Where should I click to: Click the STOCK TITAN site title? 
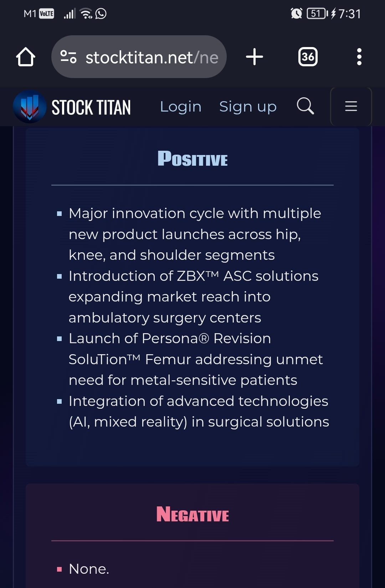pos(91,107)
